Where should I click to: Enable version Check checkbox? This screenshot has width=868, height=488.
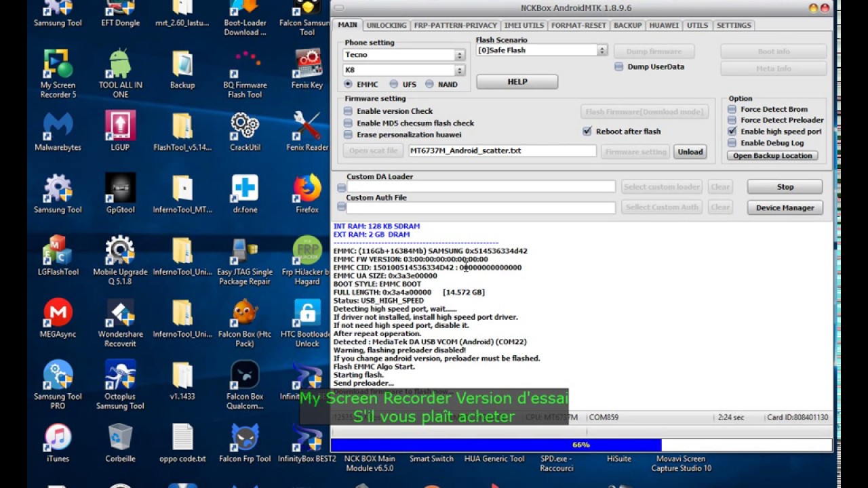348,111
